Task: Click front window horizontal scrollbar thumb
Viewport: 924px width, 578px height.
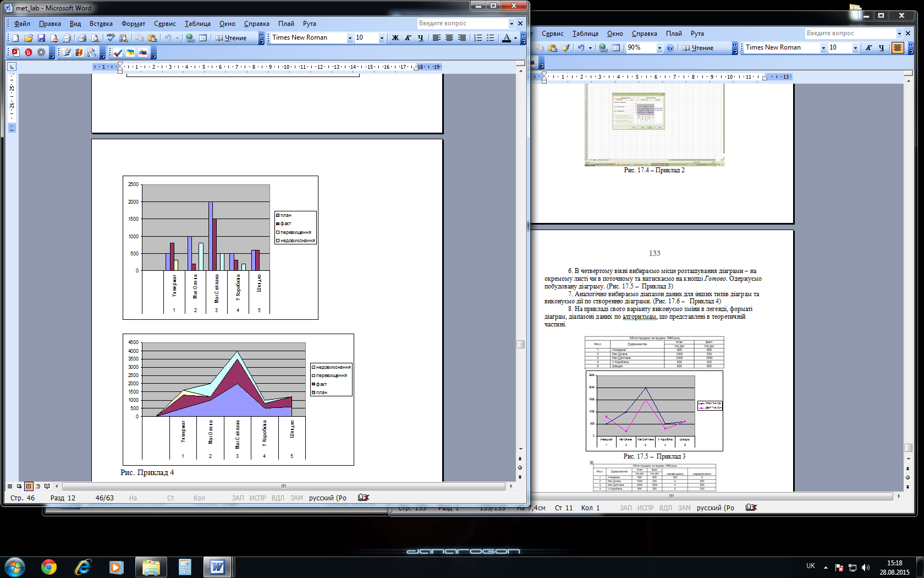Action: pos(284,486)
